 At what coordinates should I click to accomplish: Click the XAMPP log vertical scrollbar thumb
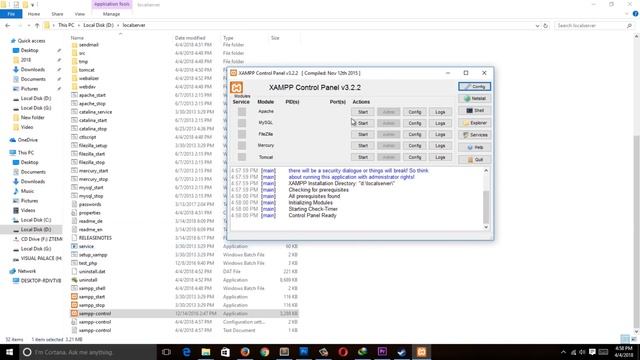(x=486, y=207)
